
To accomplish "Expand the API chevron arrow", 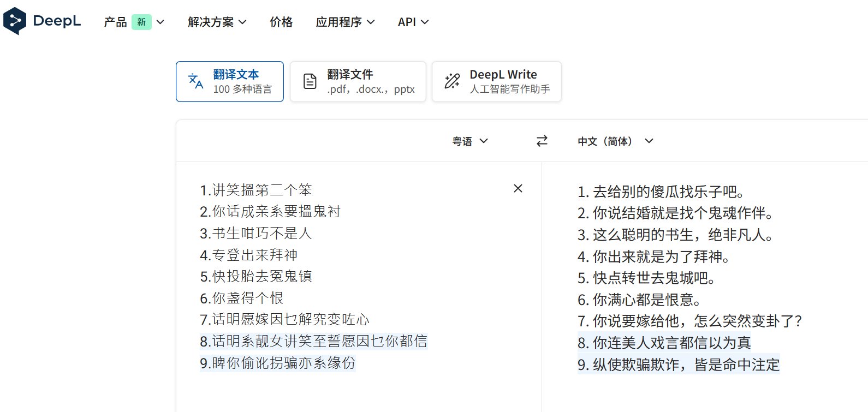I will (425, 22).
